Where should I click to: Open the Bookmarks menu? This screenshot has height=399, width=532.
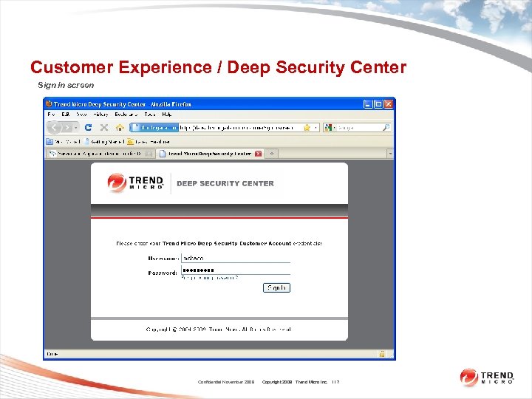click(126, 115)
